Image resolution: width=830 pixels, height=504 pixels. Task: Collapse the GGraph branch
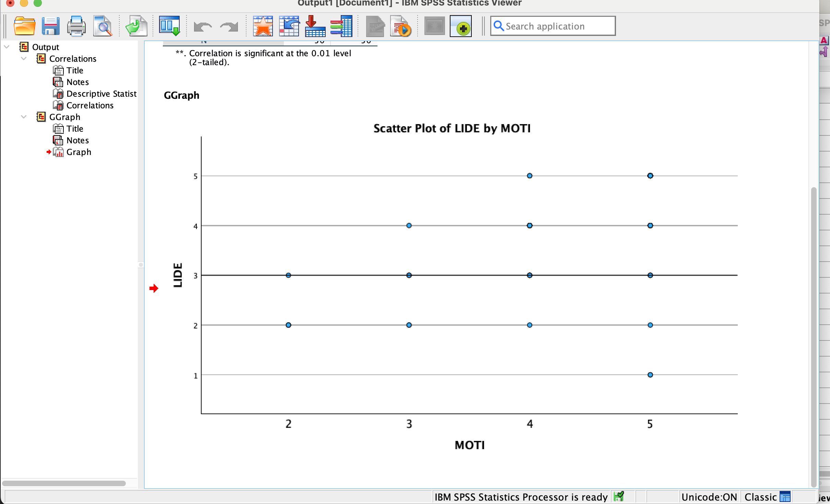tap(23, 117)
